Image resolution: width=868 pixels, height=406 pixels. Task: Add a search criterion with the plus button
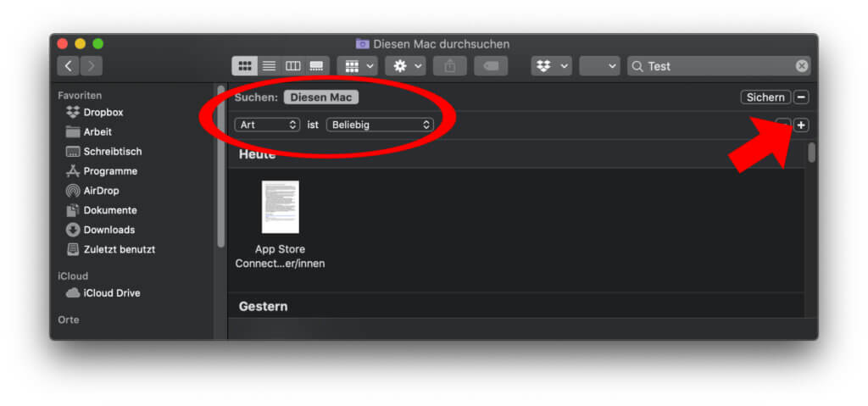[801, 125]
